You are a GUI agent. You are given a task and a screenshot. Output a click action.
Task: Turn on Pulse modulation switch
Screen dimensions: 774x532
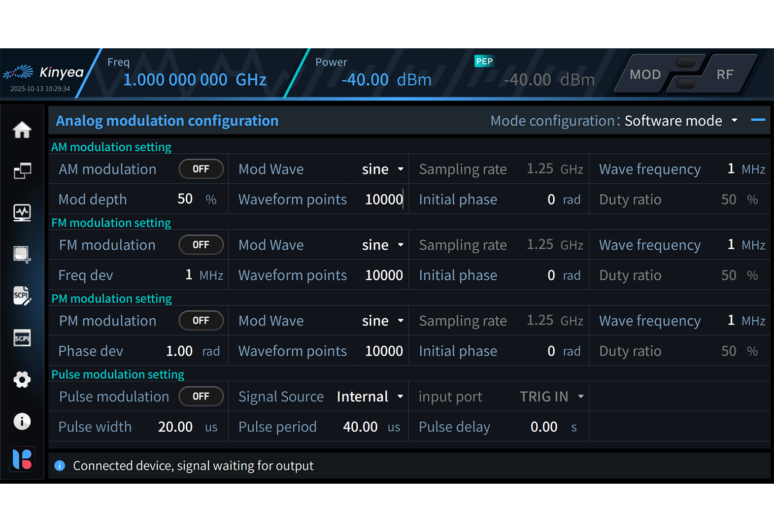201,397
